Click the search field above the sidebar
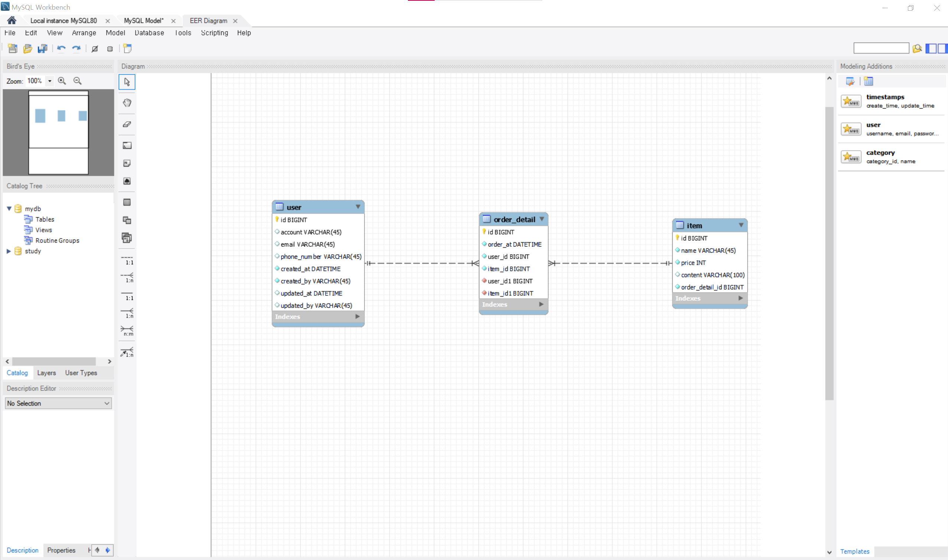Viewport: 948px width, 560px height. [x=881, y=48]
